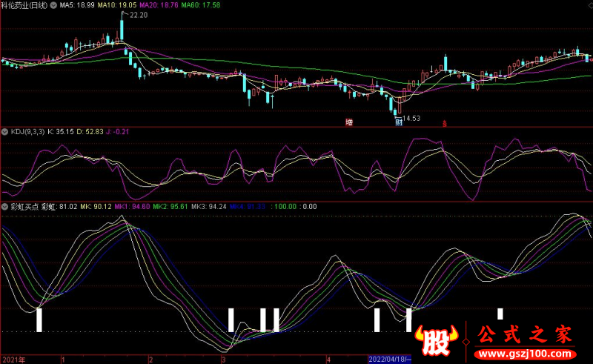Click the 22.20 high price label
The image size is (593, 364).
point(138,15)
